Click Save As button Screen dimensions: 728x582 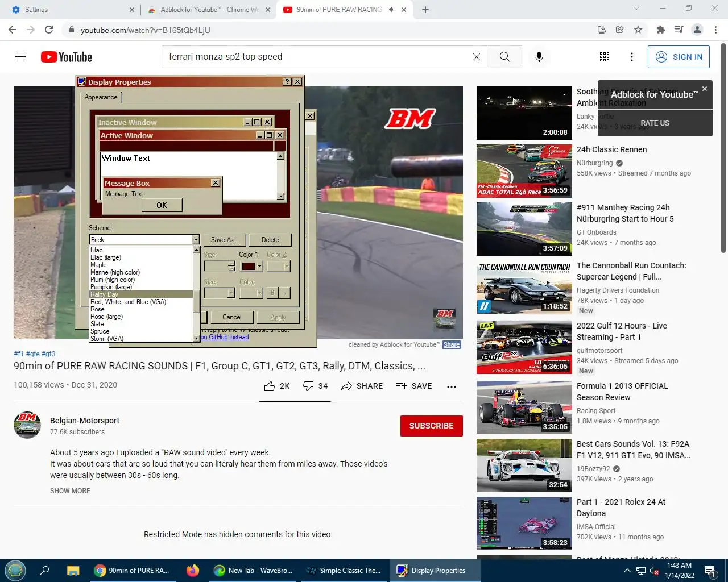[x=225, y=240]
